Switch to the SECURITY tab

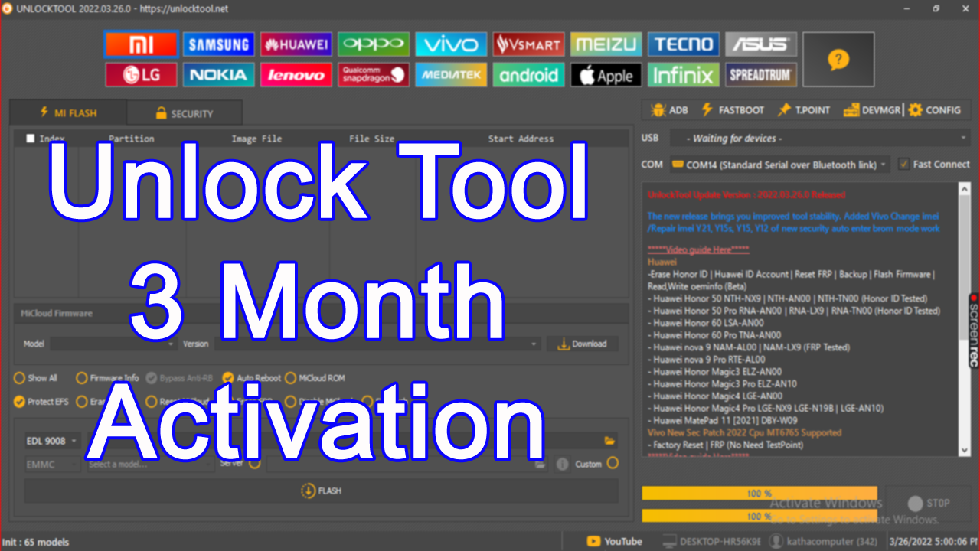pyautogui.click(x=184, y=112)
